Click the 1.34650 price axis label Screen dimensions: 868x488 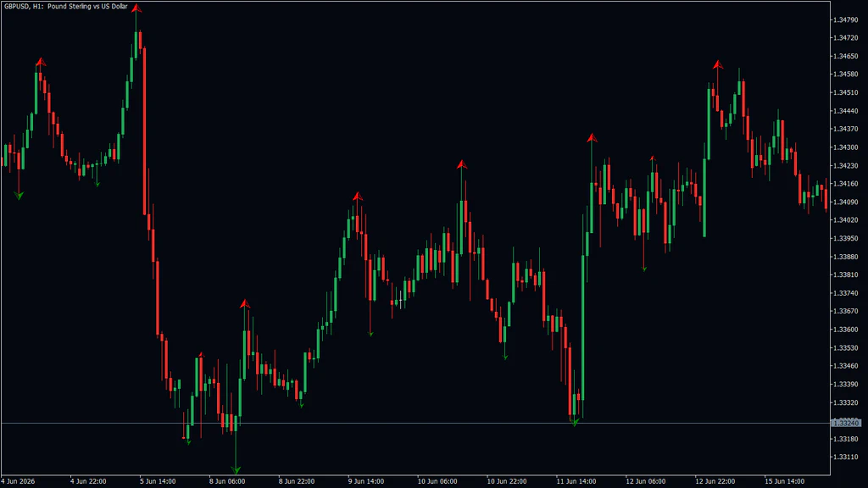(x=846, y=57)
